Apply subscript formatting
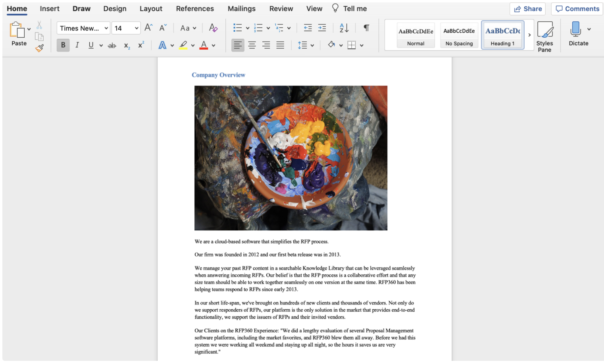604x364 pixels. (127, 46)
